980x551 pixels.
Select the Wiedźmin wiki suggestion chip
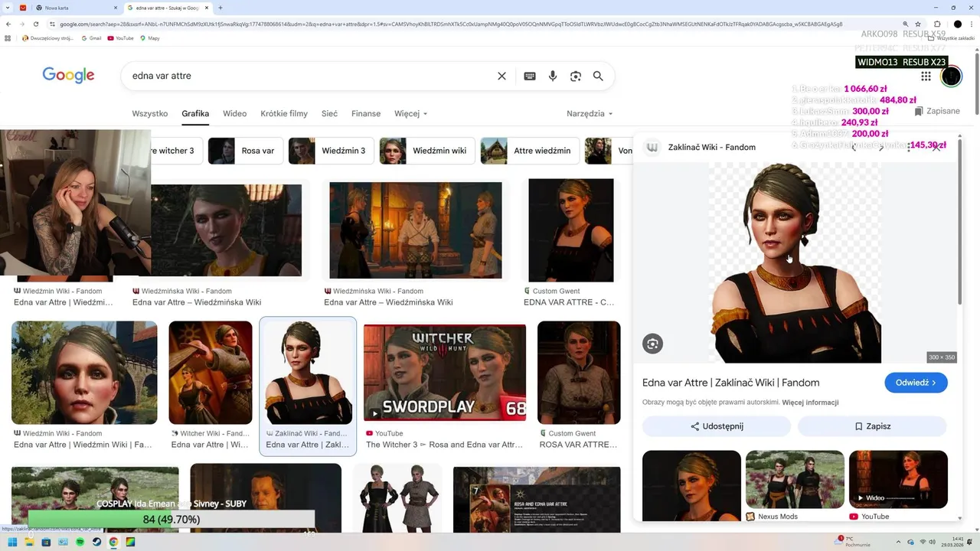coord(426,151)
